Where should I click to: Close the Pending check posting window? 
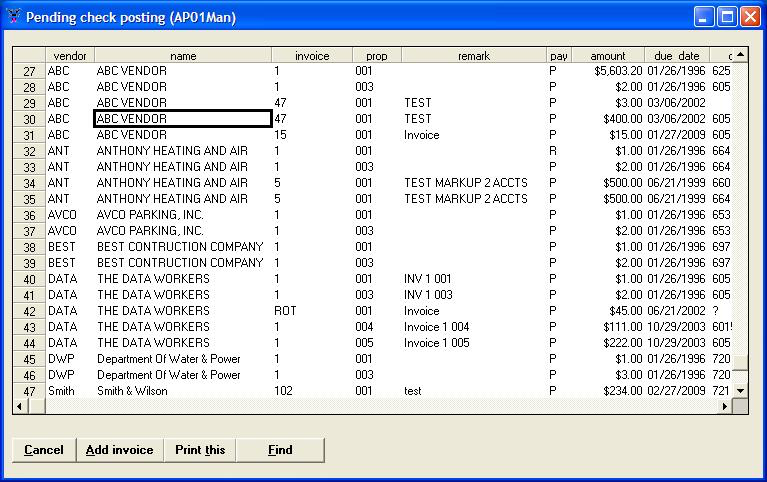(750, 17)
